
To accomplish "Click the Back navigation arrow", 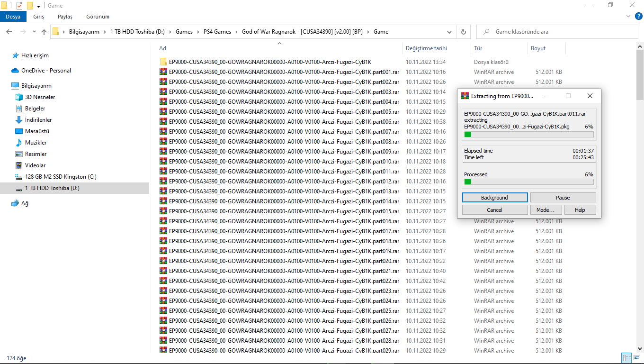I will [x=9, y=32].
